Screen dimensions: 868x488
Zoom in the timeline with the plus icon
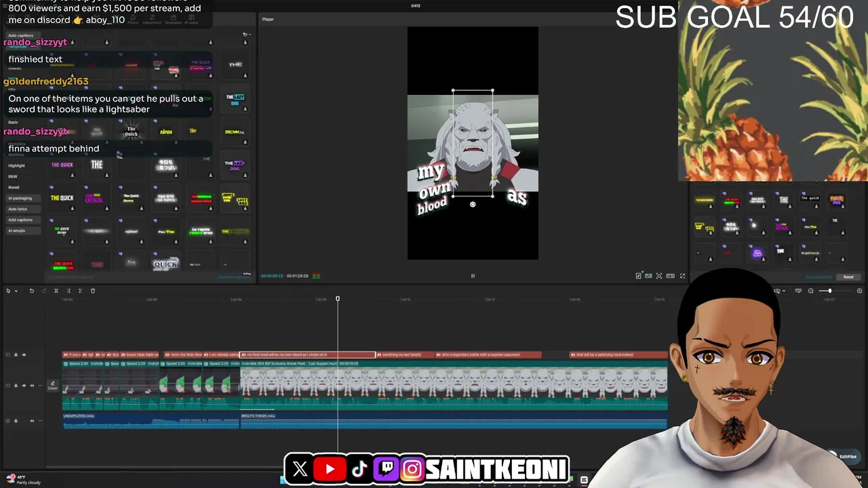[x=859, y=291]
